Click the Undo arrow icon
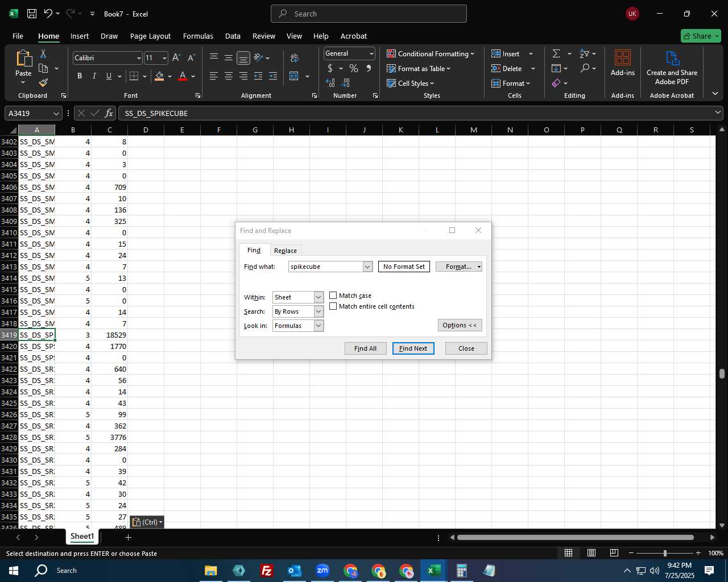 click(x=48, y=14)
